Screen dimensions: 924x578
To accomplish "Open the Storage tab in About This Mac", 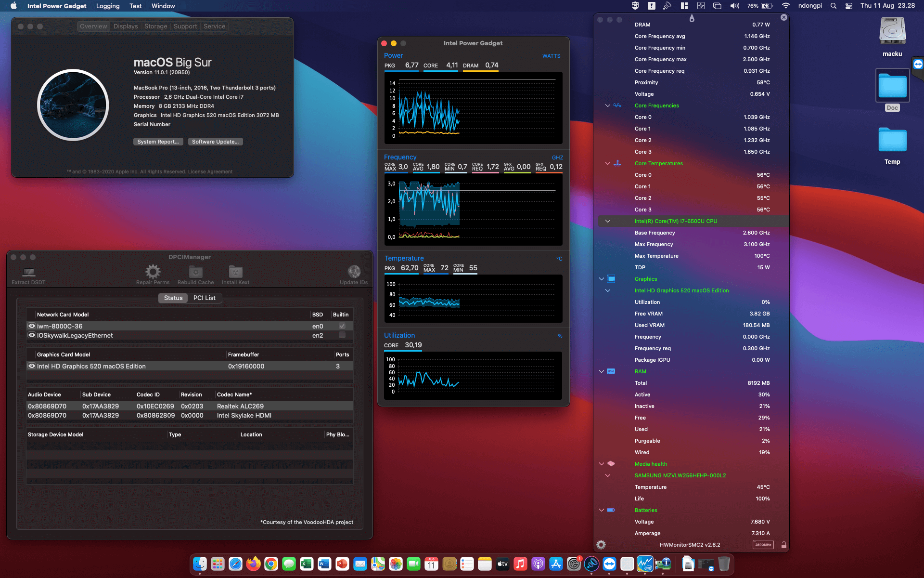I will click(x=155, y=26).
